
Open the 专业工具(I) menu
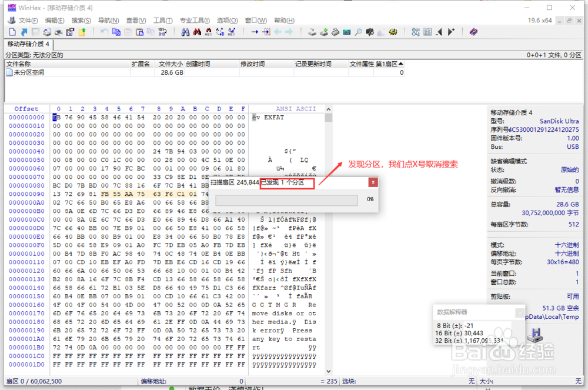point(195,20)
